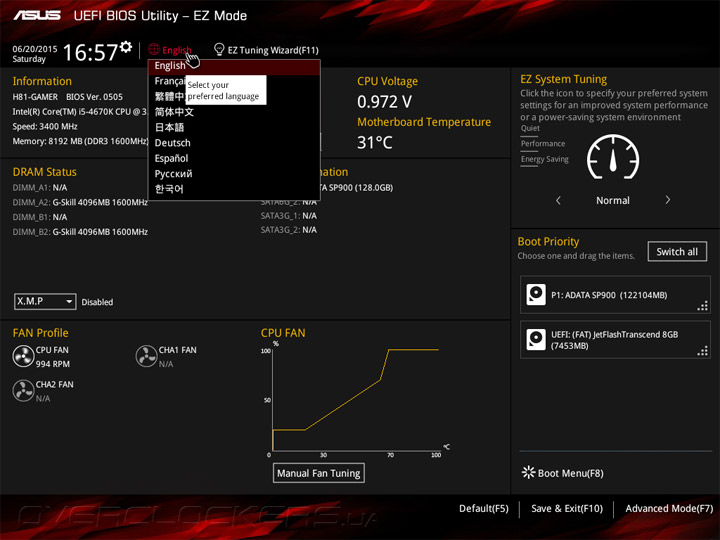This screenshot has width=720, height=540.
Task: Select Français from language list
Action: [x=169, y=81]
